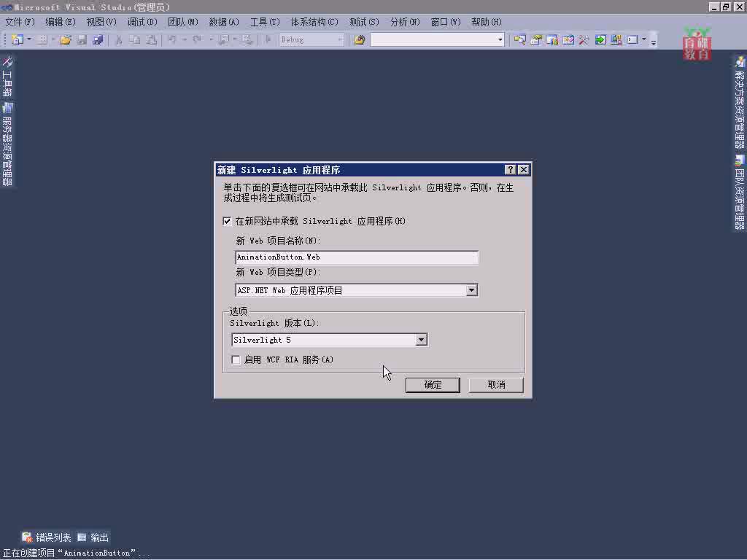Viewport: 747px width, 560px height.
Task: Click the Command Window toolbar icon
Action: pyautogui.click(x=632, y=40)
